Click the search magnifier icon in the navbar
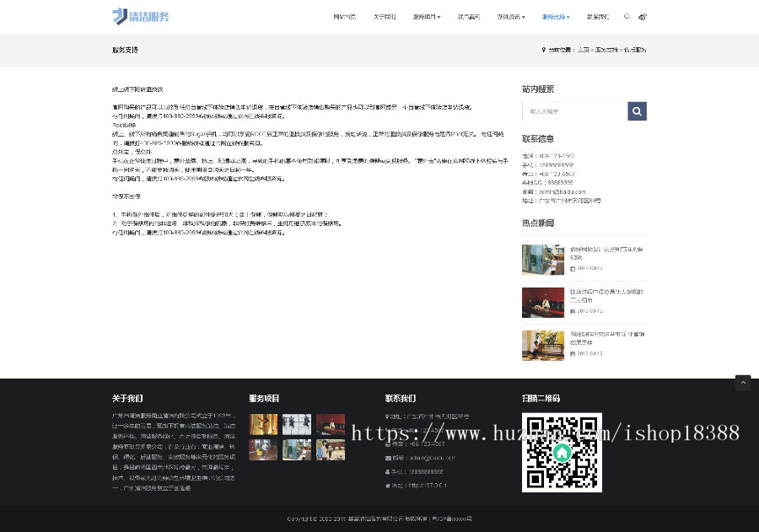759x532 pixels. pyautogui.click(x=627, y=16)
